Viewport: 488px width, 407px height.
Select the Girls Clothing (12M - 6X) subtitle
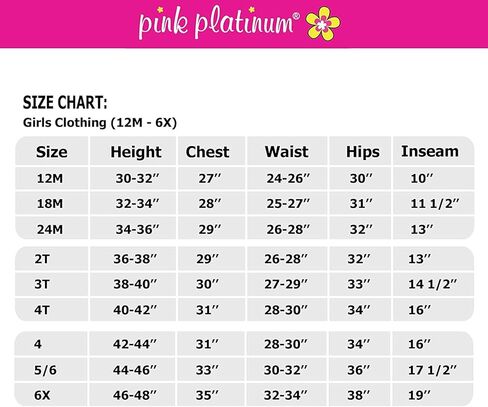(x=100, y=123)
